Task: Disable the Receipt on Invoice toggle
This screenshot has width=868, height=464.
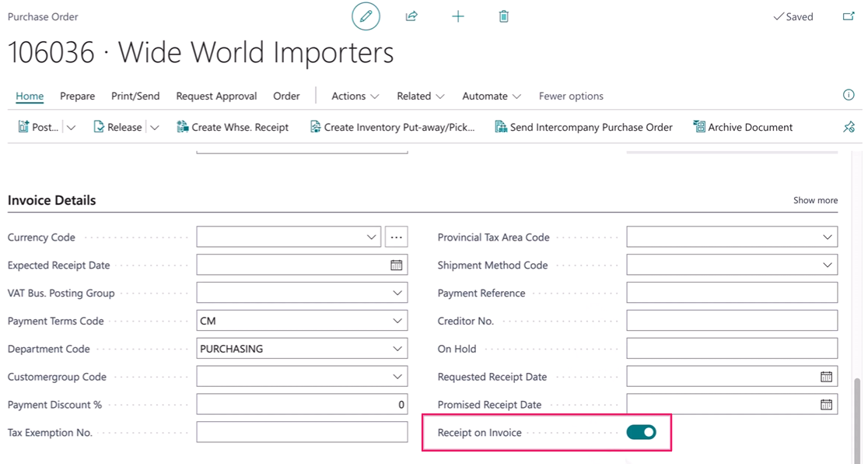Action: click(641, 431)
